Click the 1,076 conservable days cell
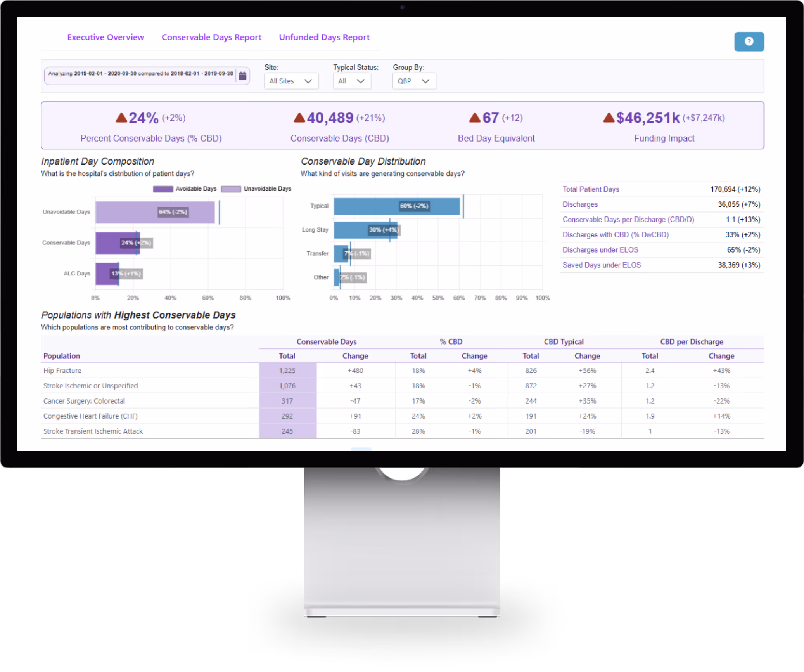Viewport: 804px width, 672px height. [x=287, y=386]
